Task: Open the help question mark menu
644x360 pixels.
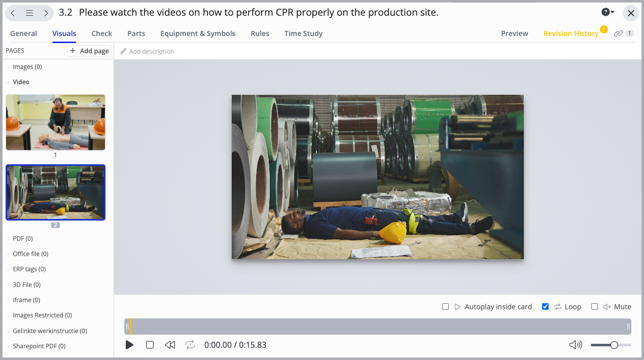Action: pos(607,13)
